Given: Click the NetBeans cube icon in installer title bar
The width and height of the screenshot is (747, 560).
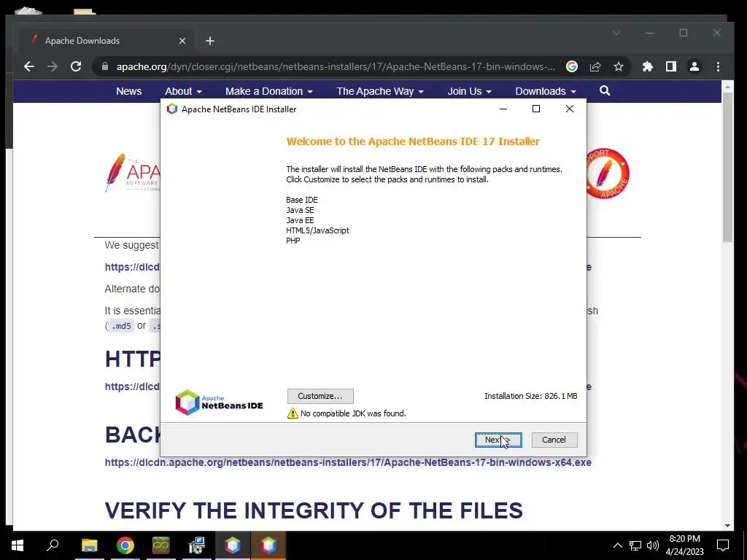Looking at the screenshot, I should 172,109.
